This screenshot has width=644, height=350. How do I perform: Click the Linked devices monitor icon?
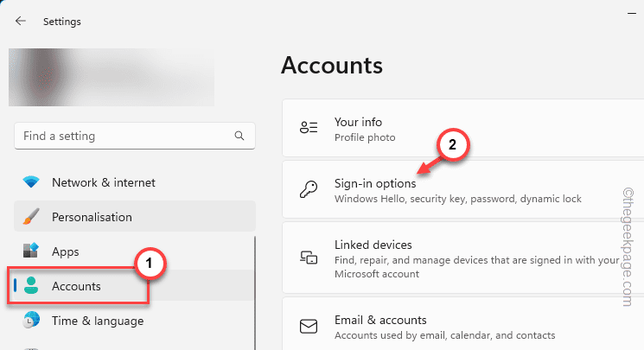[309, 258]
